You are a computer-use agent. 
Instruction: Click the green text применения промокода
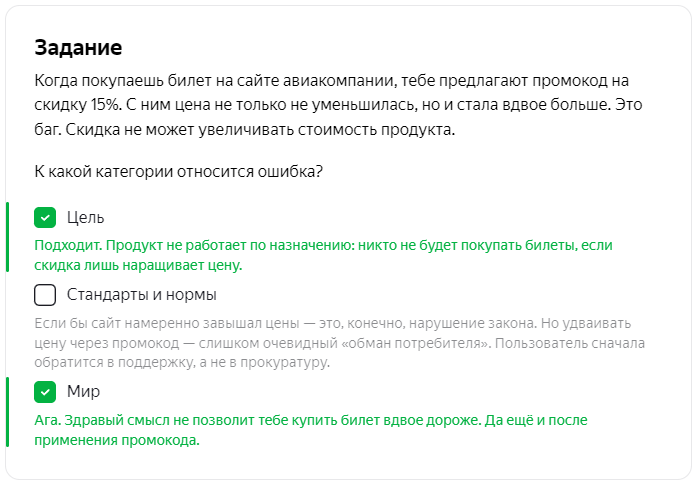pos(117,440)
